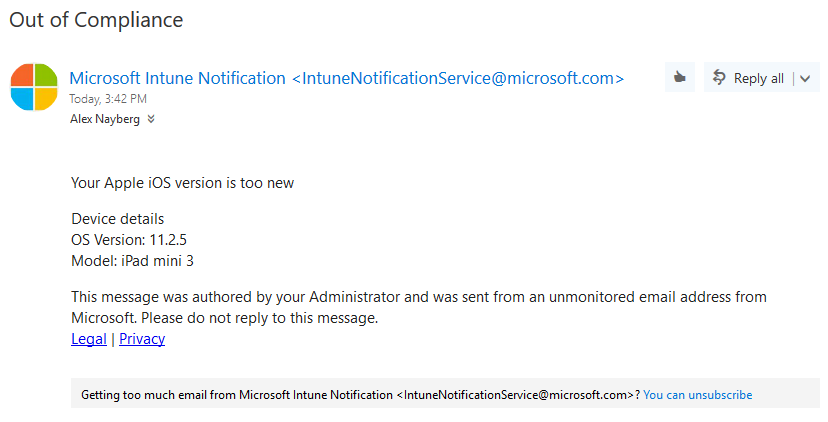This screenshot has height=422, width=828.
Task: Click Your Apple iOS version is too new line
Action: (183, 183)
